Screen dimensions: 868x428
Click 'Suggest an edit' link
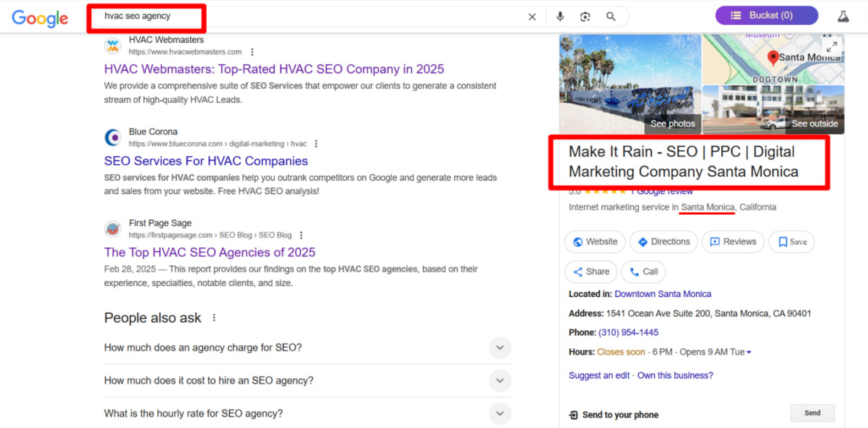tap(599, 375)
